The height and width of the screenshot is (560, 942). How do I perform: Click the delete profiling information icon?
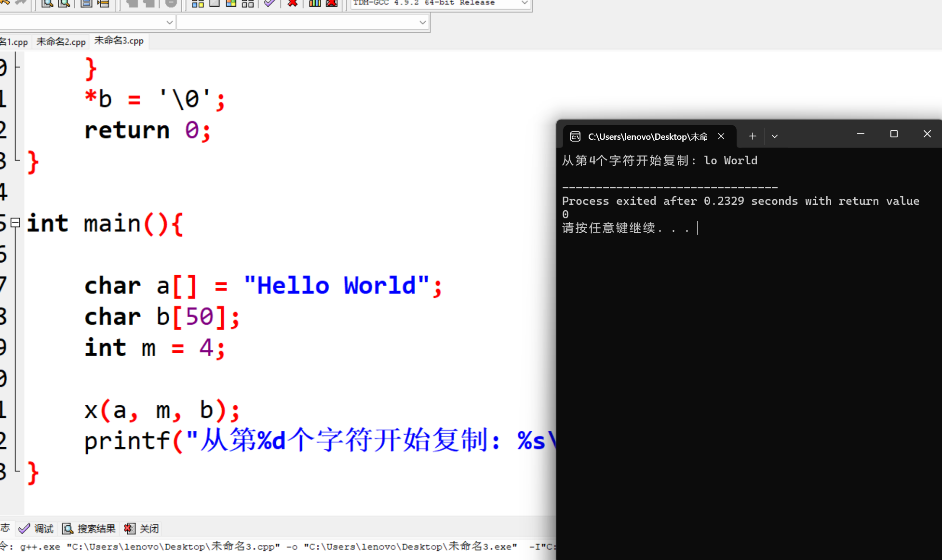[x=332, y=3]
